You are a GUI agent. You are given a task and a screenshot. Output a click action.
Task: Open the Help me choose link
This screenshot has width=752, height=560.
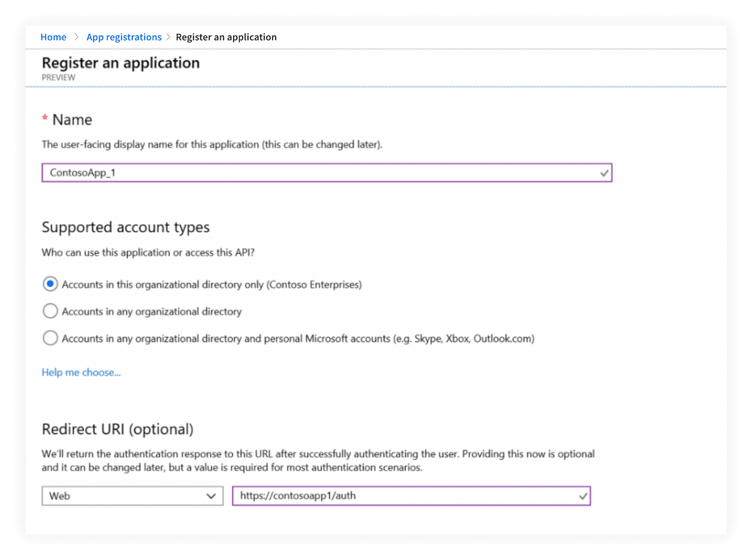81,372
